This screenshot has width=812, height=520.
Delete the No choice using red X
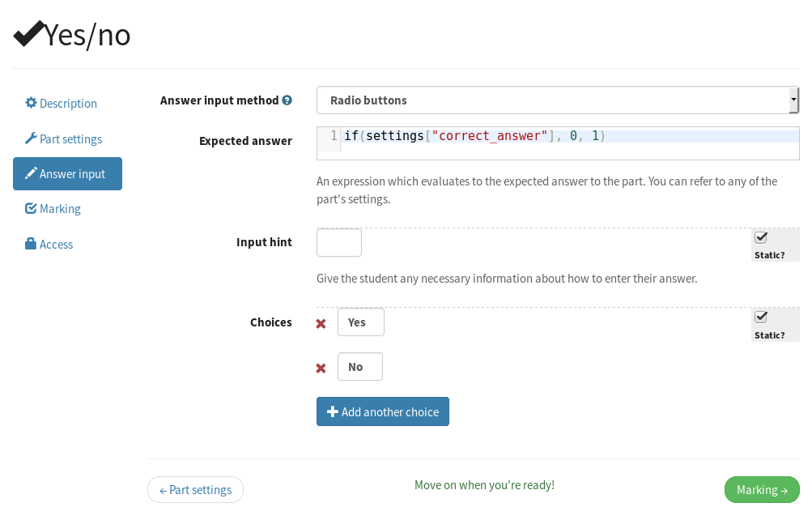click(321, 368)
